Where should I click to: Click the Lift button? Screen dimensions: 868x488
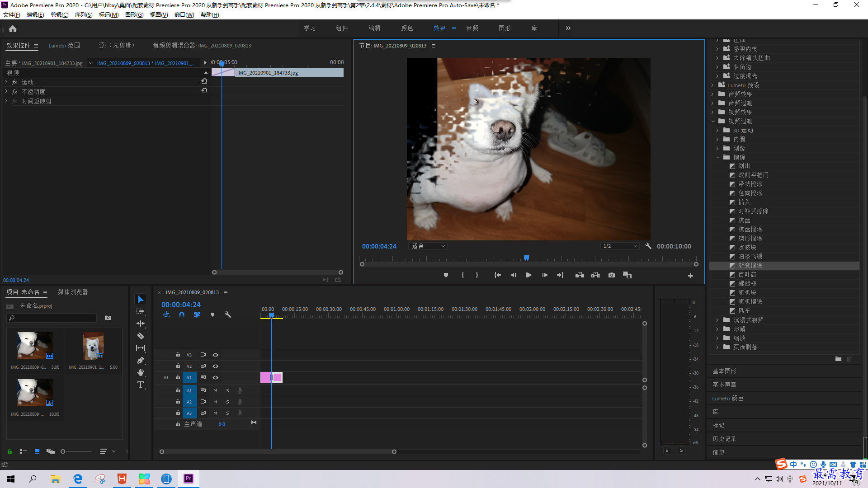pyautogui.click(x=580, y=275)
